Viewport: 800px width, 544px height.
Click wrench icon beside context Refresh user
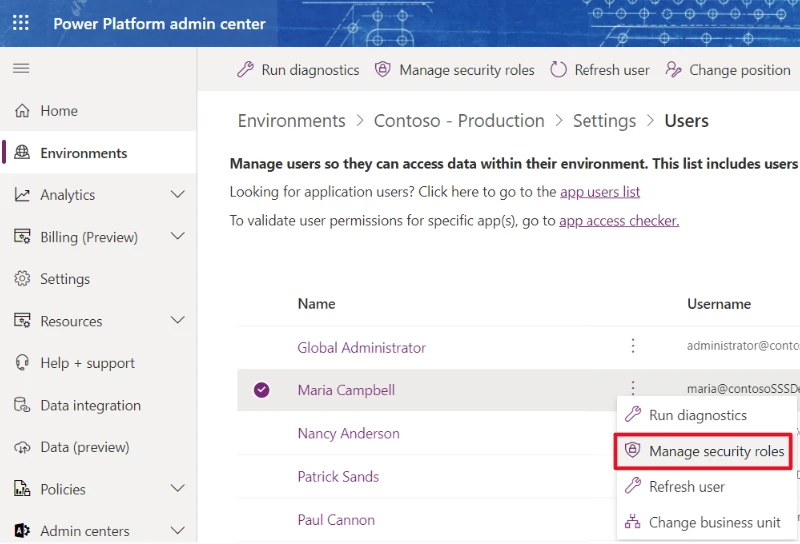coord(633,485)
